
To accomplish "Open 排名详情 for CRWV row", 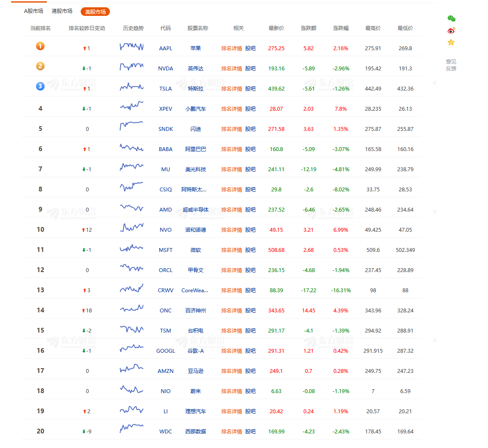I will [231, 291].
